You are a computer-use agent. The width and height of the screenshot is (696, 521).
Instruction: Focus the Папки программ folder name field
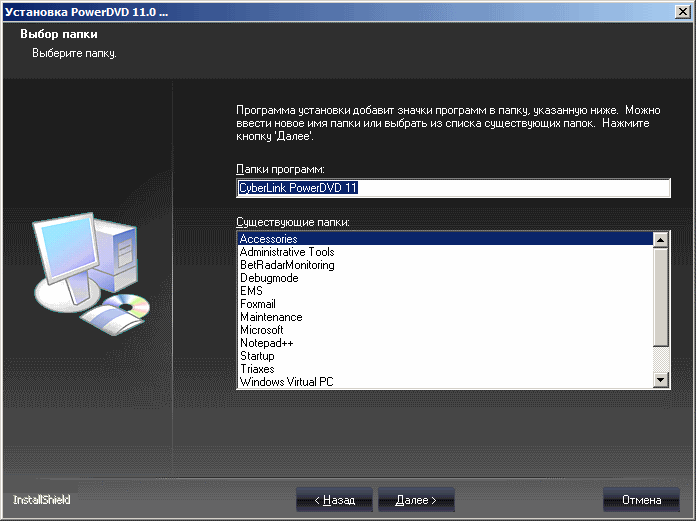[x=453, y=188]
